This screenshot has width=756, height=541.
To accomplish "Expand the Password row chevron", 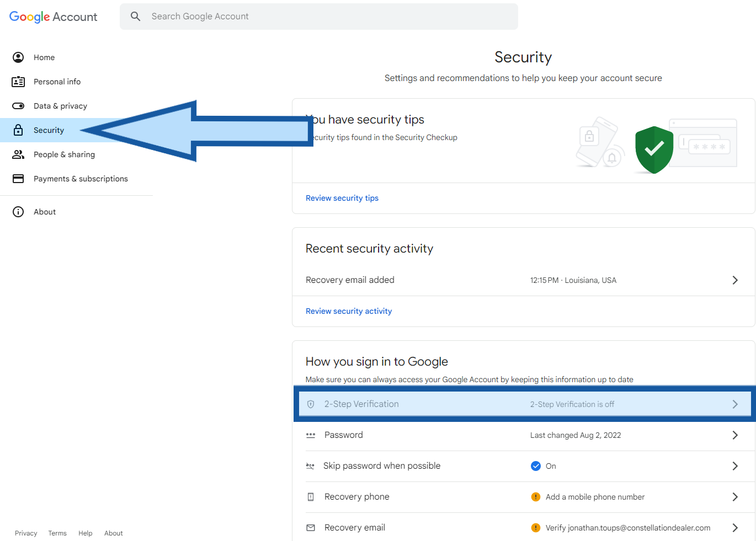I will [734, 435].
